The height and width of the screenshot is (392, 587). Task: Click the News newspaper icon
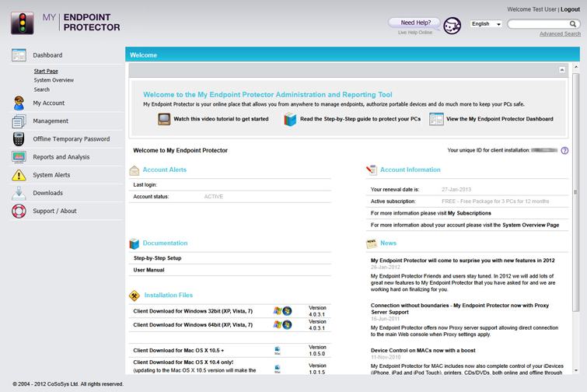(372, 243)
